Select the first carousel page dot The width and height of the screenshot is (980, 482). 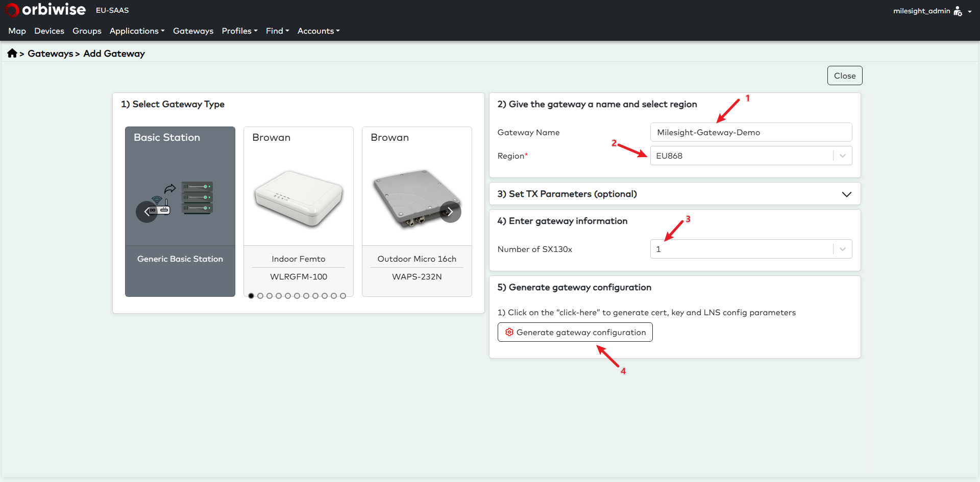click(251, 296)
